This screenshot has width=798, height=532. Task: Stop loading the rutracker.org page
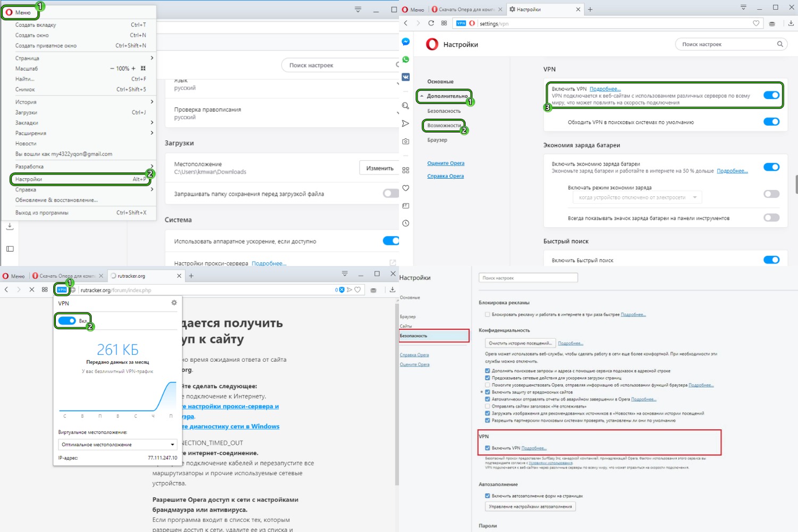pos(31,289)
